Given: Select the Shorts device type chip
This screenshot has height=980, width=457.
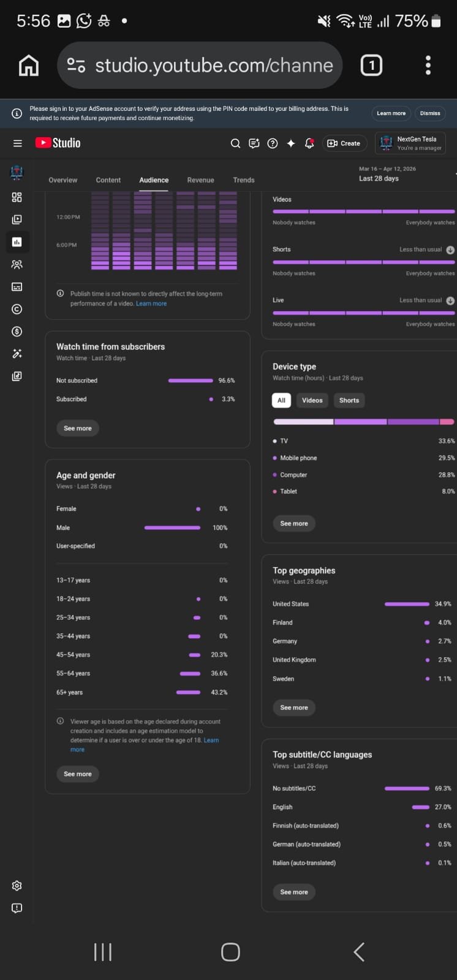Looking at the screenshot, I should pos(349,401).
